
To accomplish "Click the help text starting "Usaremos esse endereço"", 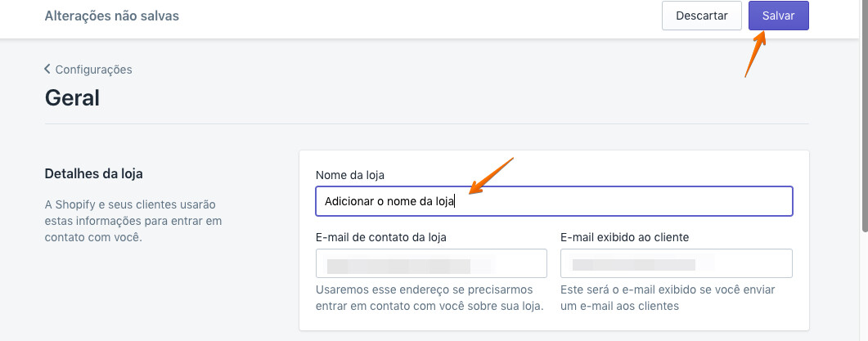I will 430,298.
